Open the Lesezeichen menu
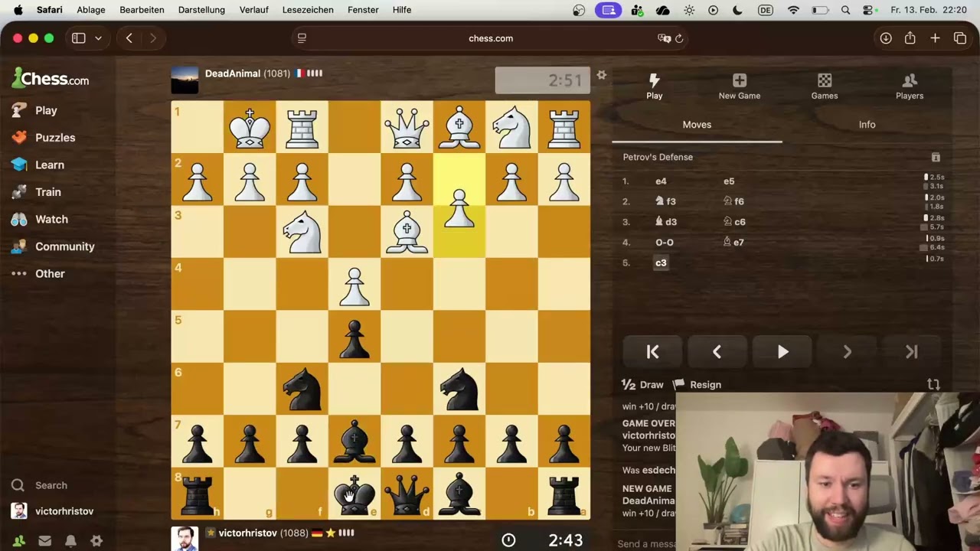980x551 pixels. [308, 10]
